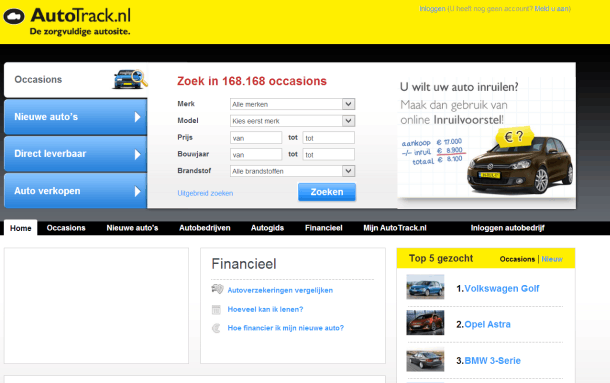
Task: Open the Financieel menu tab
Action: (324, 228)
